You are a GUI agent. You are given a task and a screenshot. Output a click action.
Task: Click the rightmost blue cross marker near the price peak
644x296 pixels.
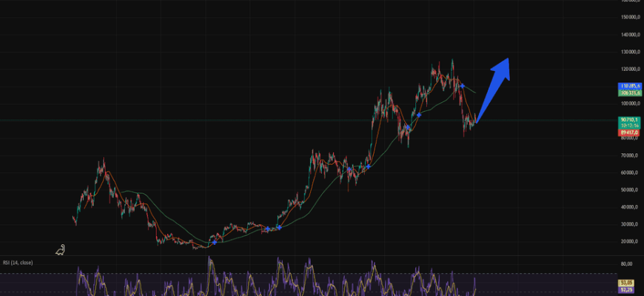[x=463, y=87]
